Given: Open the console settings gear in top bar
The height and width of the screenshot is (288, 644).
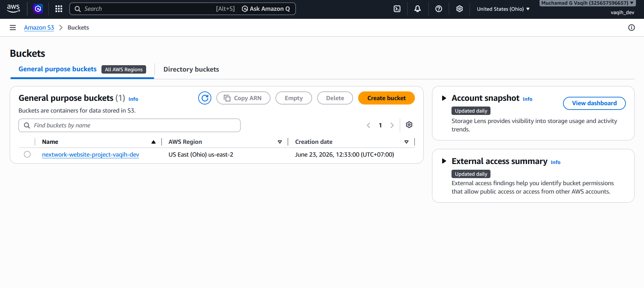Looking at the screenshot, I should point(460,9).
